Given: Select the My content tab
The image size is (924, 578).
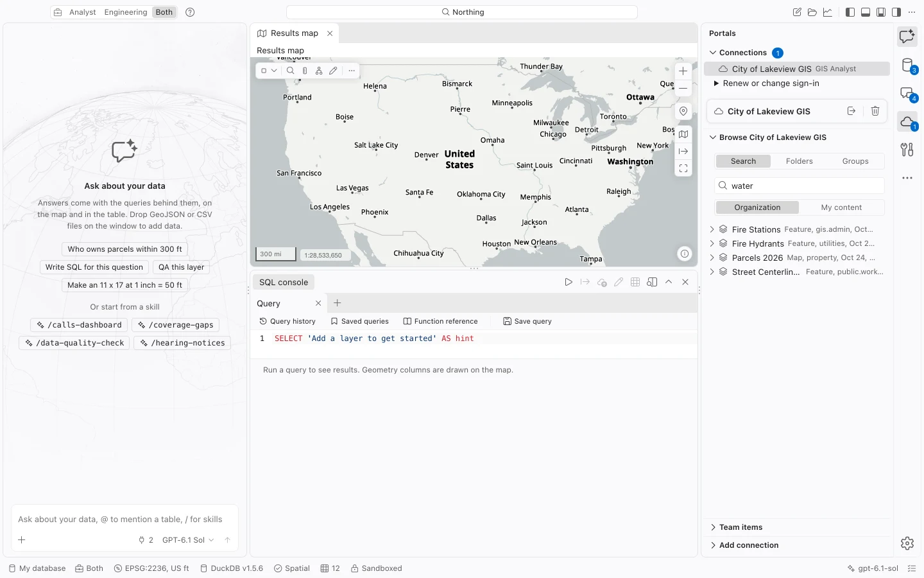Looking at the screenshot, I should point(841,207).
